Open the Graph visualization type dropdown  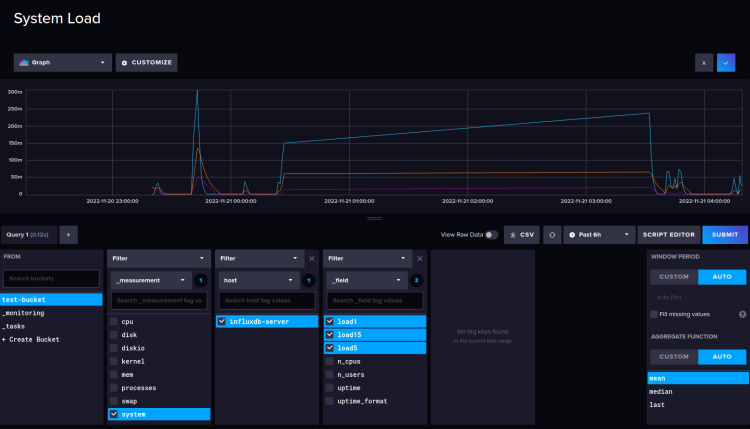[62, 62]
